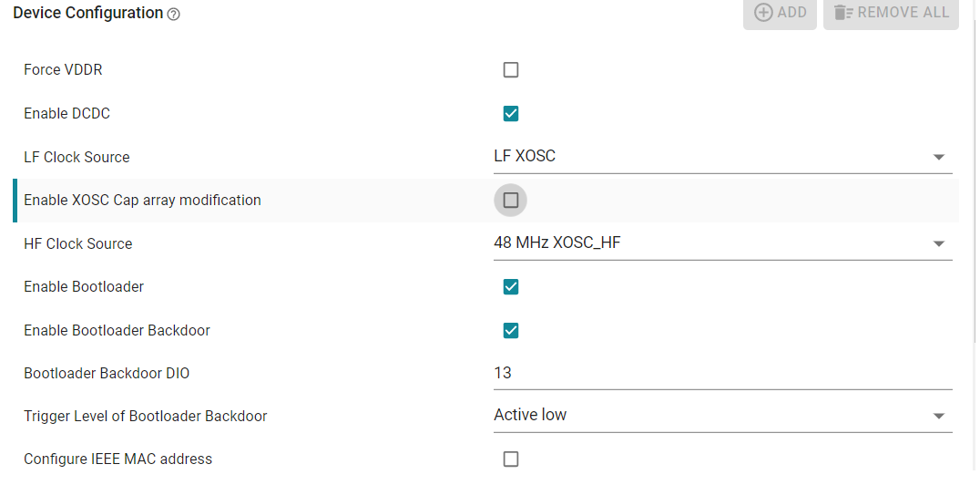The height and width of the screenshot is (485, 980).
Task: Click the Device Configuration section title
Action: (88, 13)
